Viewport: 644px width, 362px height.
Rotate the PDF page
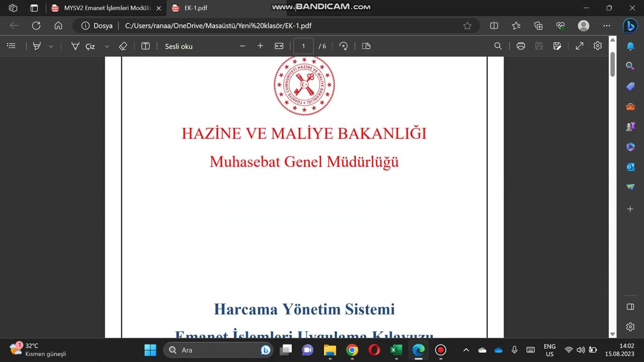coord(344,46)
